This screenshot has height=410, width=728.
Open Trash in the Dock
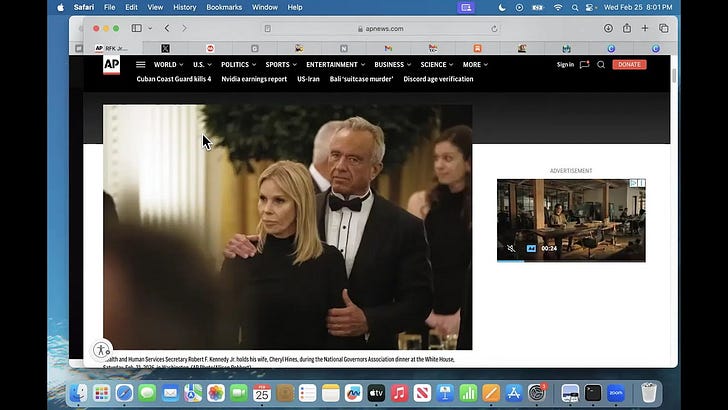649,393
